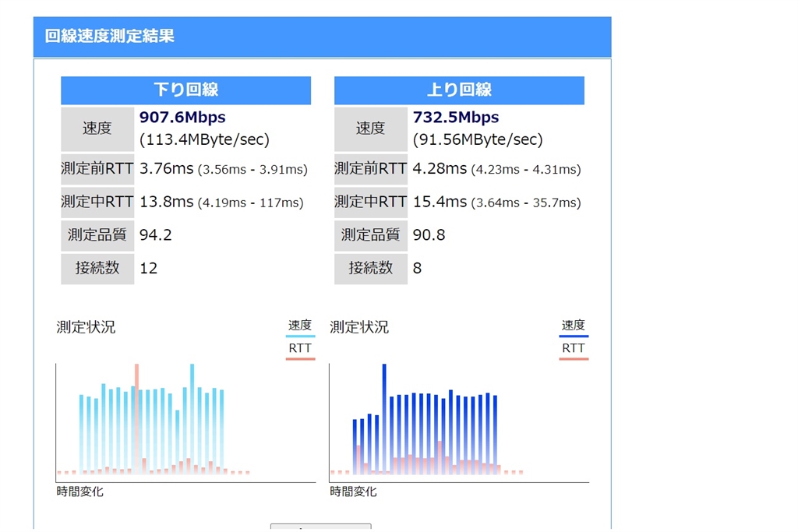The image size is (798, 532).
Task: Click the download 接続数 label cell
Action: [97, 268]
